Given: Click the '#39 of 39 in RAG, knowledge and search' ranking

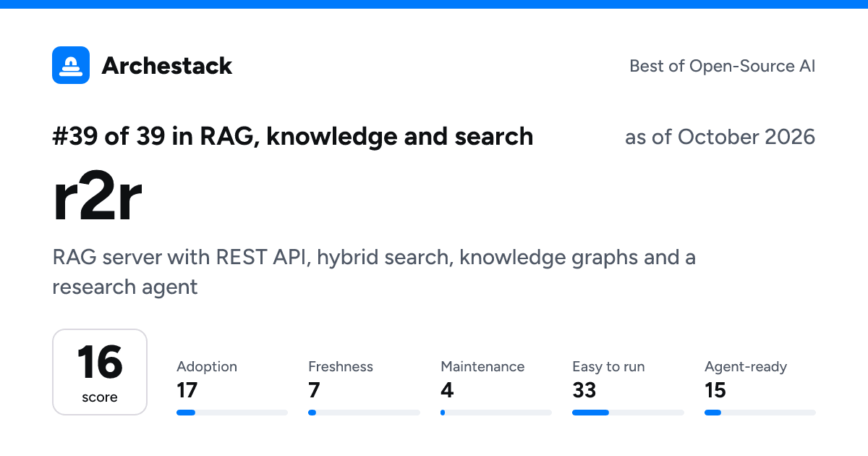Looking at the screenshot, I should (293, 136).
